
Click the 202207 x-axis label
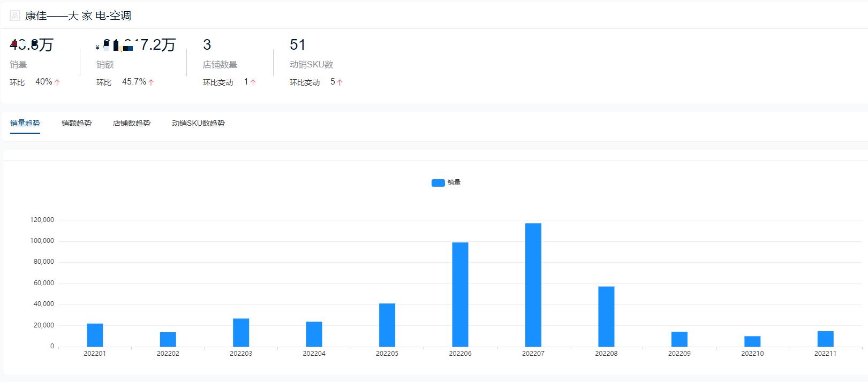(533, 354)
